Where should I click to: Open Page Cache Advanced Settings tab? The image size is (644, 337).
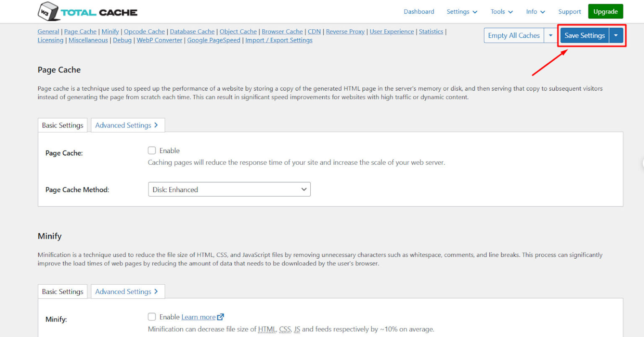click(127, 125)
